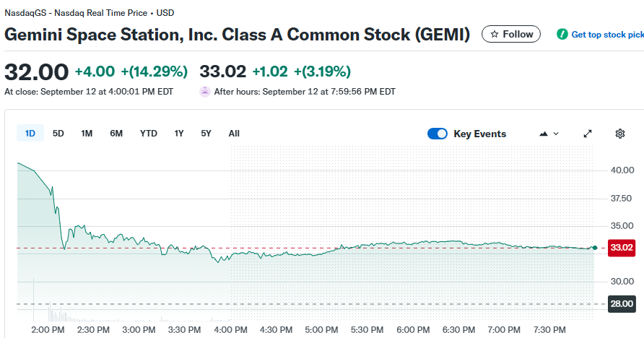The height and width of the screenshot is (338, 644).
Task: Click the after hours moon icon
Action: (x=205, y=92)
